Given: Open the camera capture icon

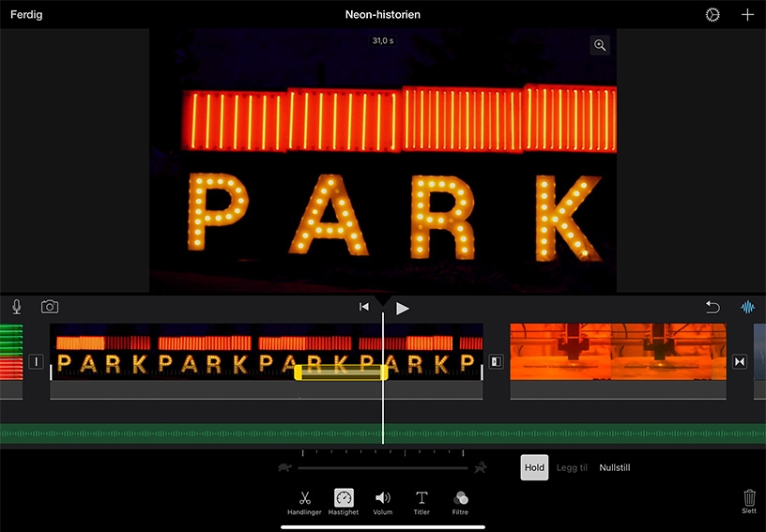Looking at the screenshot, I should [50, 307].
